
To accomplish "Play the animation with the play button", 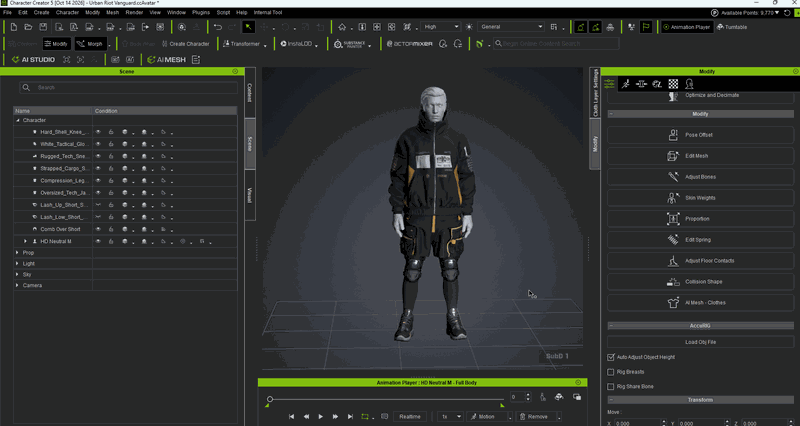I will click(x=320, y=417).
